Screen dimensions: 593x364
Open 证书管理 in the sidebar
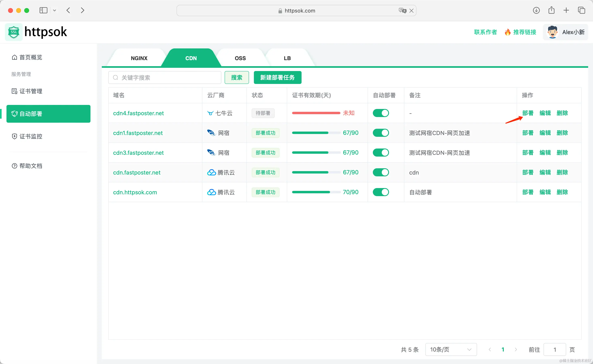point(31,91)
